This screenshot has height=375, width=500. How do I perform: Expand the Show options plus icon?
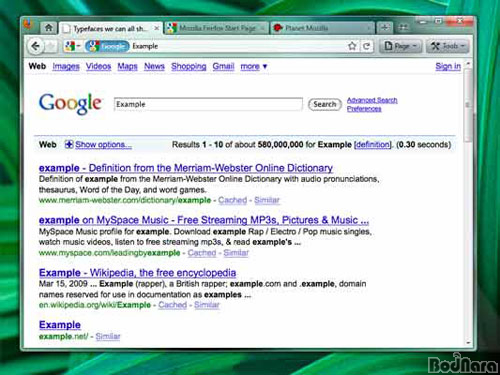[69, 144]
